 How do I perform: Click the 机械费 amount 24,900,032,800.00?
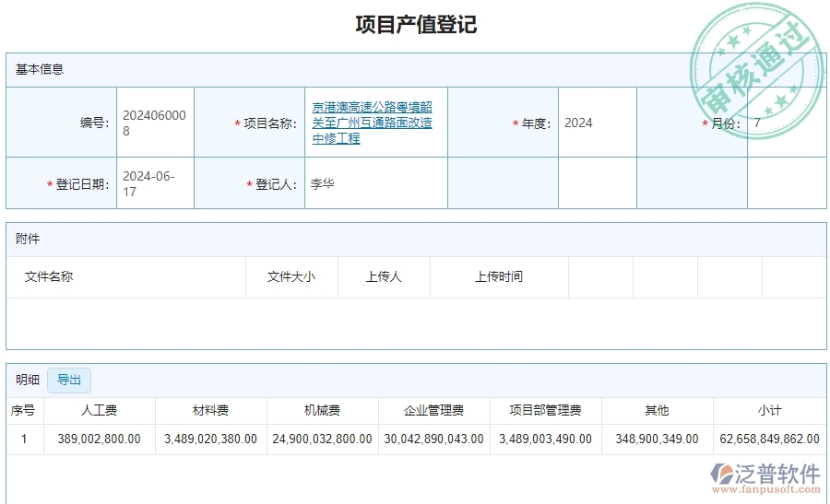pos(323,439)
